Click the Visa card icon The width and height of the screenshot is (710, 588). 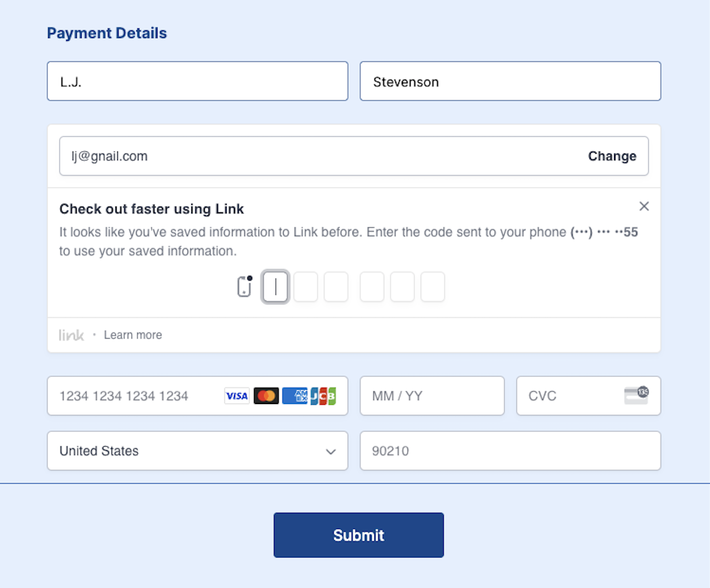pyautogui.click(x=237, y=396)
